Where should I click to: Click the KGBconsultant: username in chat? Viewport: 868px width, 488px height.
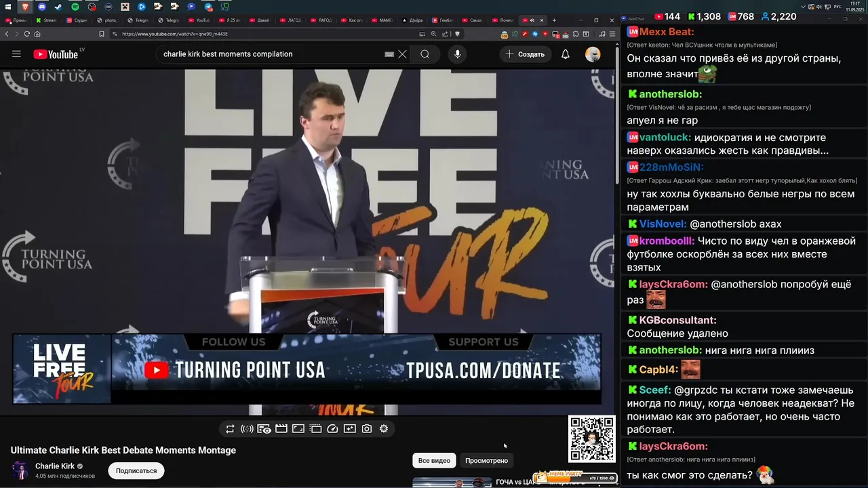(677, 320)
